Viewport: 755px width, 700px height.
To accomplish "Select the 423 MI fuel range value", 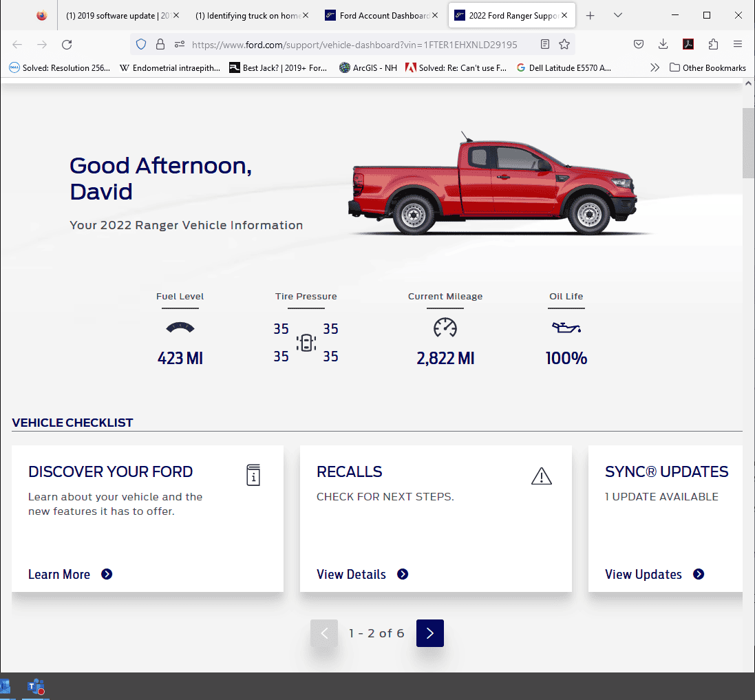I will (180, 358).
